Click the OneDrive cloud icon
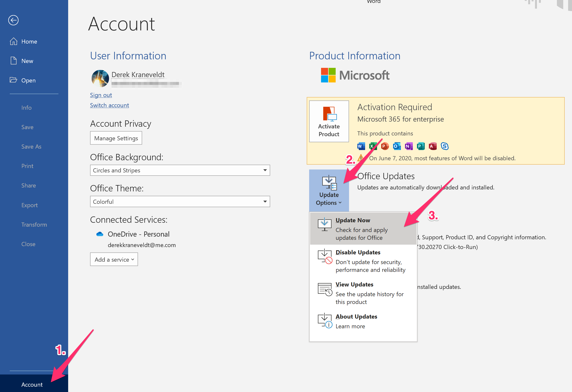Image resolution: width=572 pixels, height=392 pixels. click(100, 234)
